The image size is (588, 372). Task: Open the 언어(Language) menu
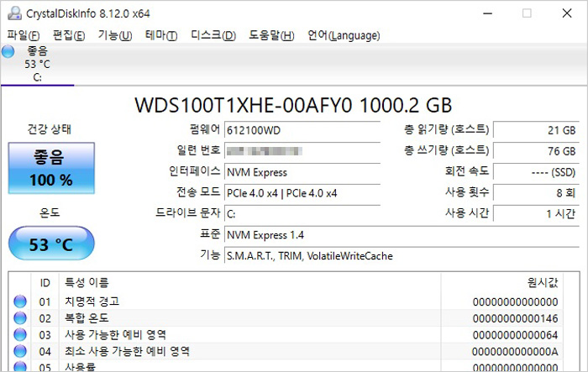tap(344, 35)
